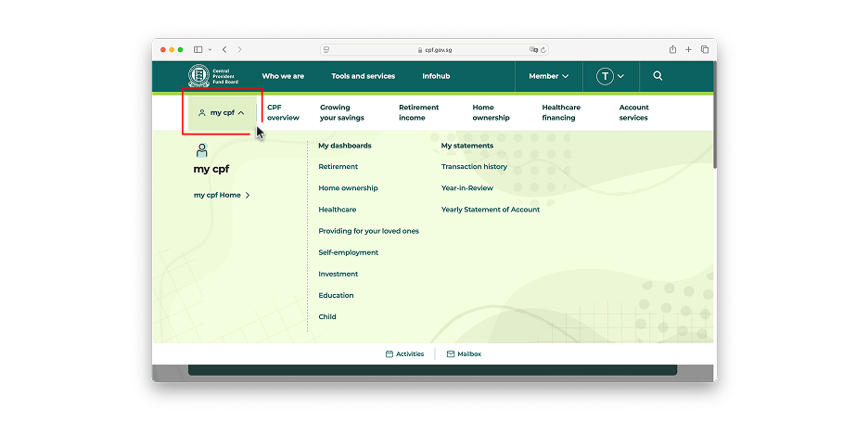Open a new tab with the plus icon

(x=688, y=49)
